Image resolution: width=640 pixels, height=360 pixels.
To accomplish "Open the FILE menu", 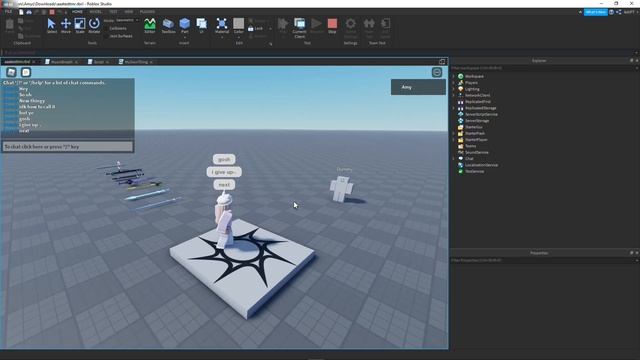I will pos(9,12).
